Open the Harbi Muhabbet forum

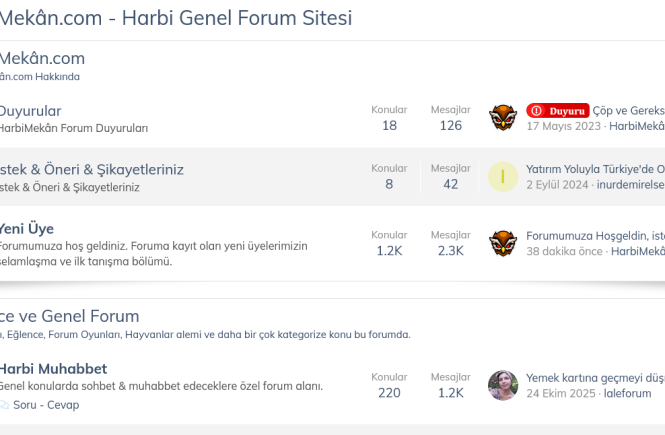coord(53,369)
